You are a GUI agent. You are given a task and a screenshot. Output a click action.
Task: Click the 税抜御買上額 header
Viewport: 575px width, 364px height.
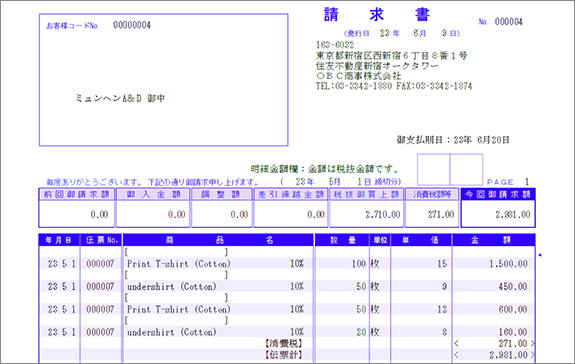coord(366,194)
